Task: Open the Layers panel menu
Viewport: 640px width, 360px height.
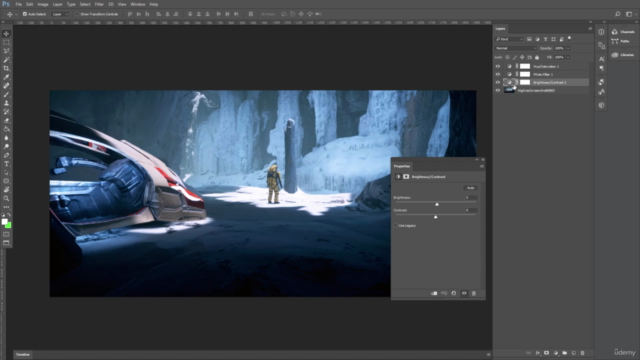Action: 590,29
